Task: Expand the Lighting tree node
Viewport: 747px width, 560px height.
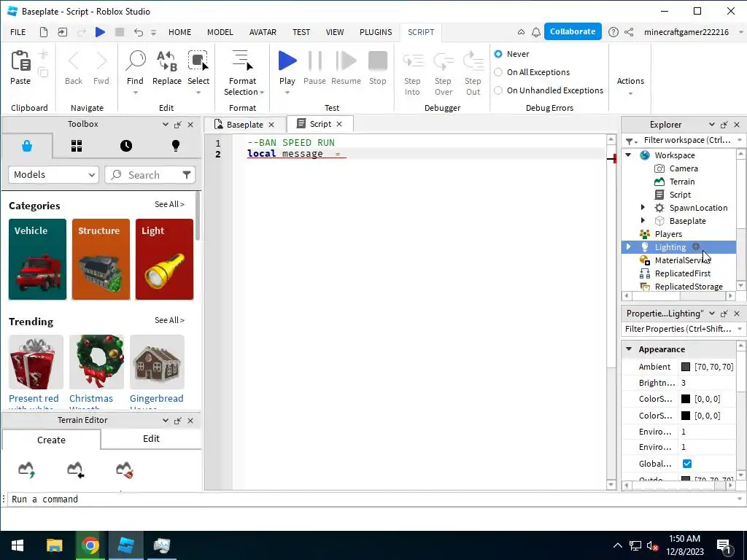Action: (628, 246)
